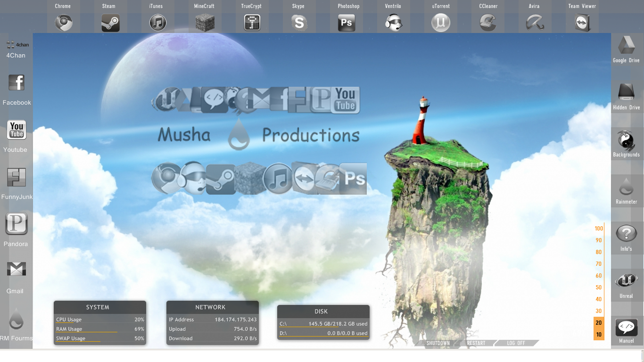Open Pandora from the left sidebar
This screenshot has height=362, width=644.
17,224
